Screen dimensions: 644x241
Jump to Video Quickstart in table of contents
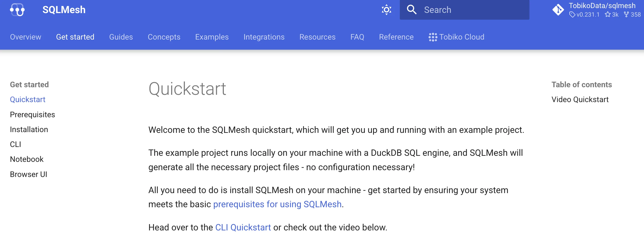click(580, 99)
